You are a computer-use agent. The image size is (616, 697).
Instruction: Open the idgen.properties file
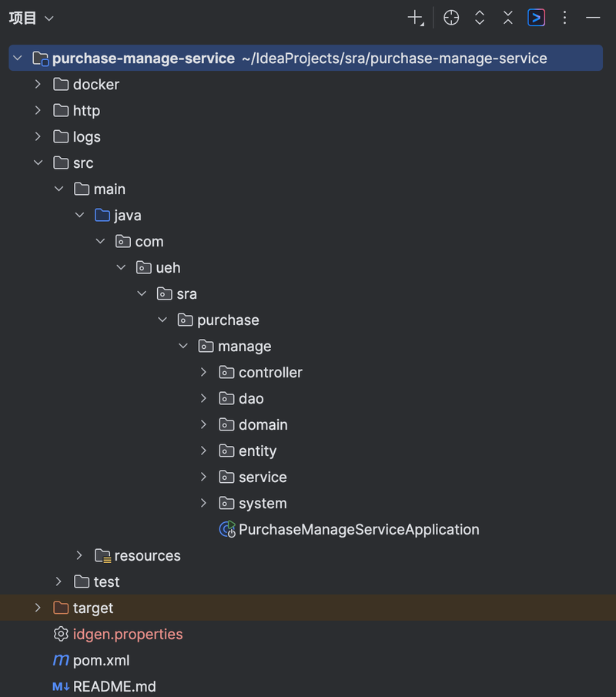(128, 634)
